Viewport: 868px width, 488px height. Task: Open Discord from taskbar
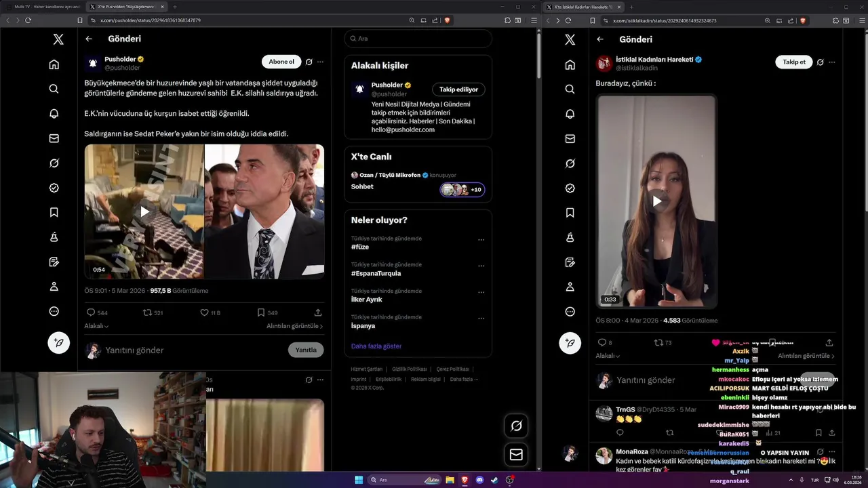[479, 480]
